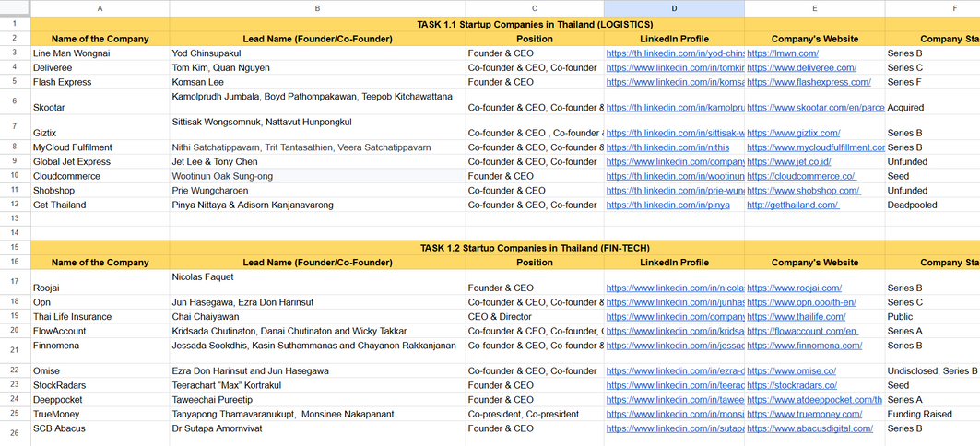This screenshot has width=980, height=446.
Task: Open the jet.co.id website link
Action: click(x=789, y=162)
